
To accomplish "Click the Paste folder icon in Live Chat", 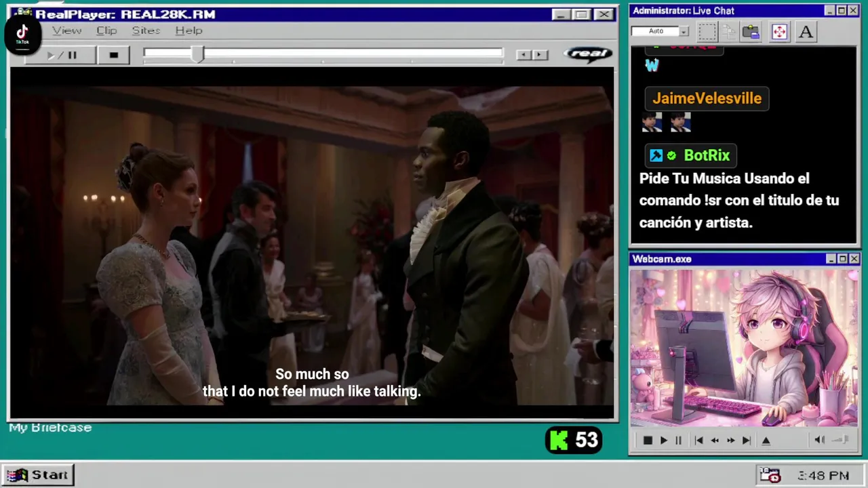I will point(751,32).
